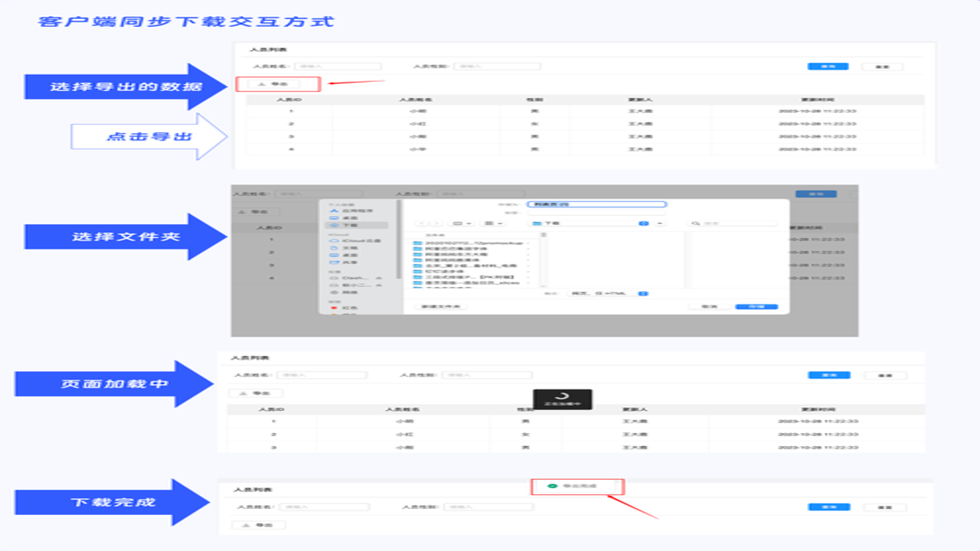Viewport: 980px width, 551px height.
Task: Click 导出 in the 下载完成 step panel
Action: click(259, 525)
